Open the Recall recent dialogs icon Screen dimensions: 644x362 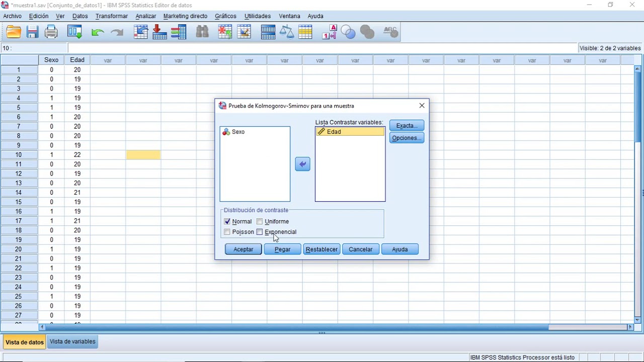[74, 32]
